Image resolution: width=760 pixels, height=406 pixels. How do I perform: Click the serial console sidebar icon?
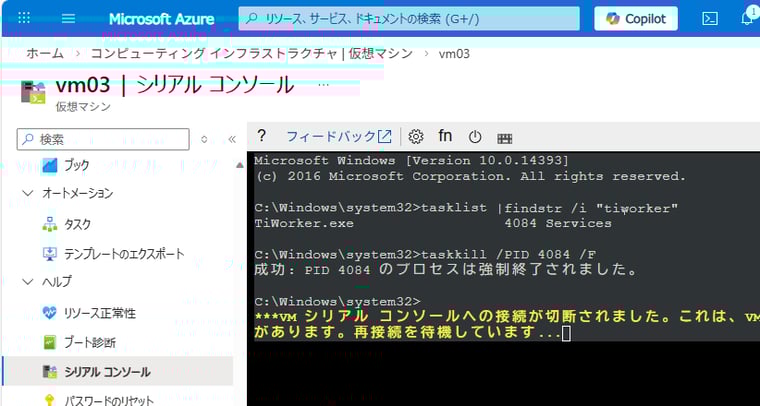[50, 372]
